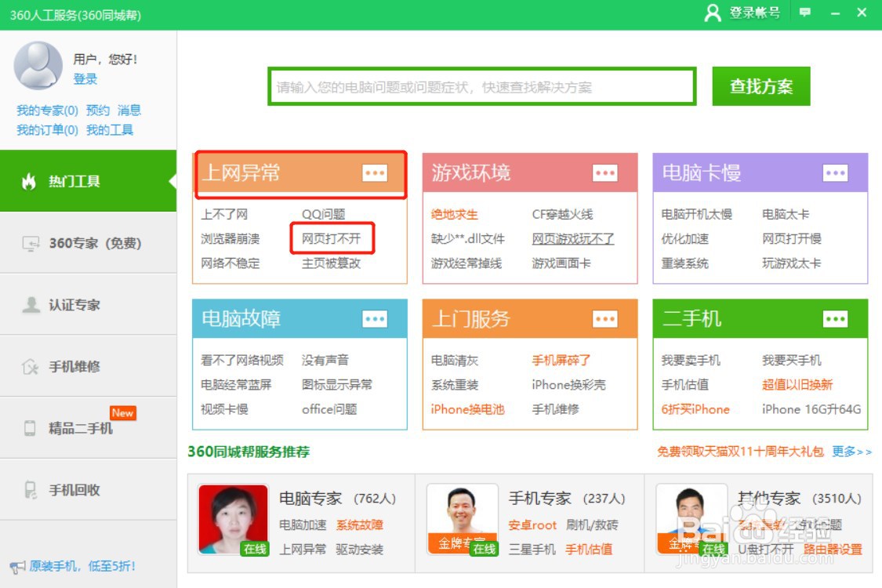This screenshot has width=882, height=588.
Task: Click the login account user icon
Action: [713, 13]
